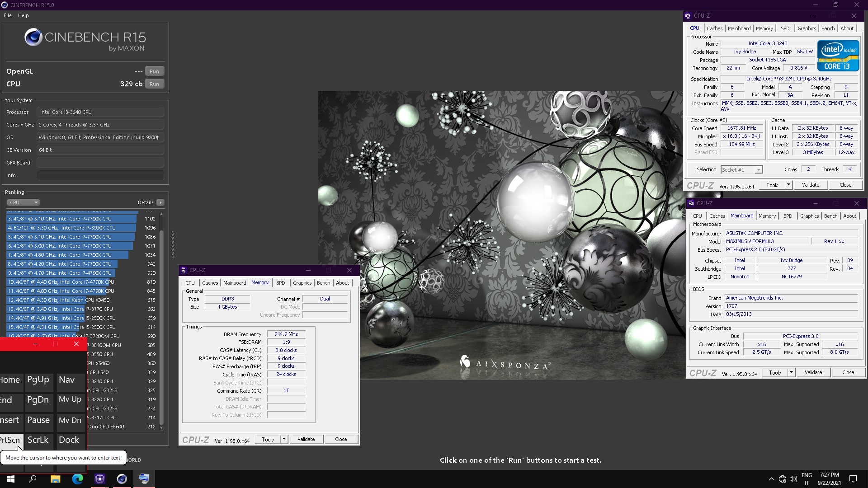Click Validate in top CPU-Z window
Image resolution: width=868 pixels, height=488 pixels.
[x=811, y=185]
